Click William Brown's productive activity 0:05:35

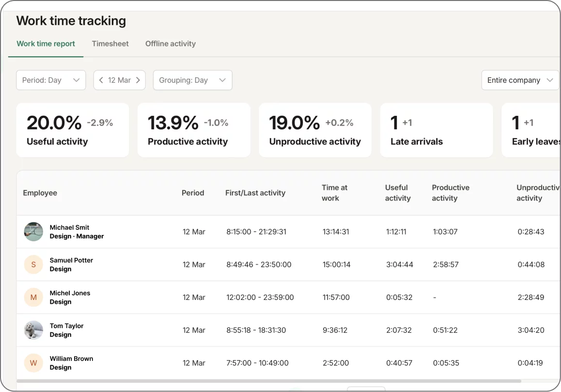(x=446, y=363)
